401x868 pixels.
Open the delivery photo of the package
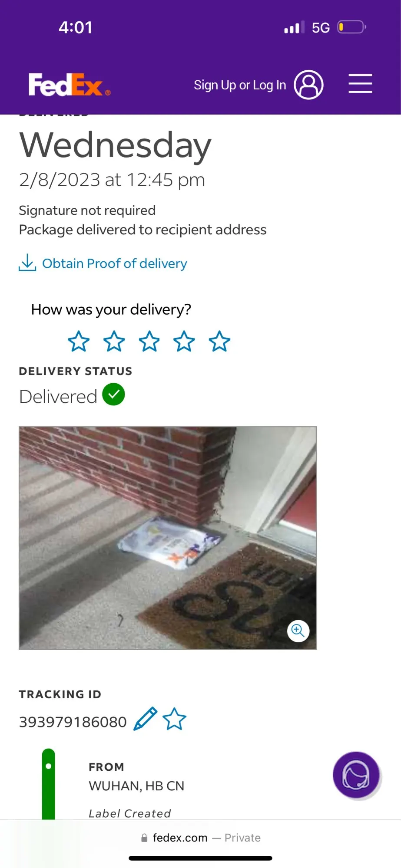[x=168, y=538]
